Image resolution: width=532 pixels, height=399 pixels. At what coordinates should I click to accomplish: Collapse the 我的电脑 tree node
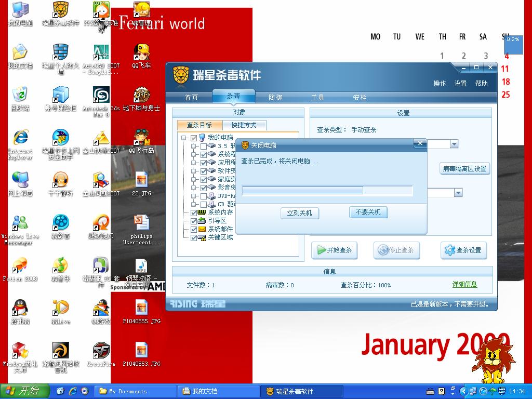tap(183, 138)
